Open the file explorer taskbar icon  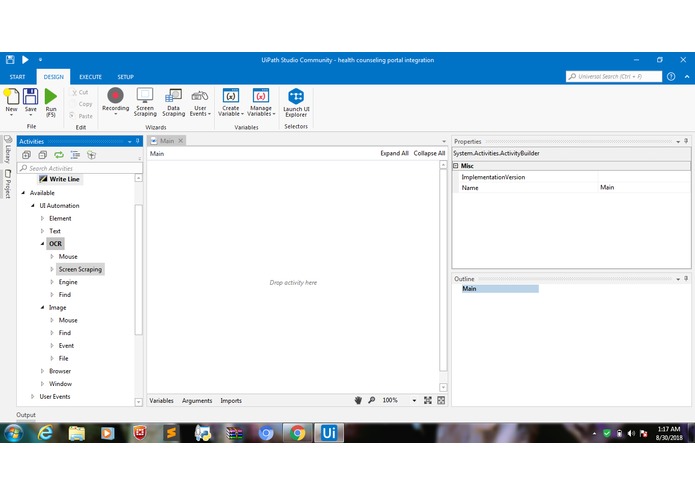[77, 432]
